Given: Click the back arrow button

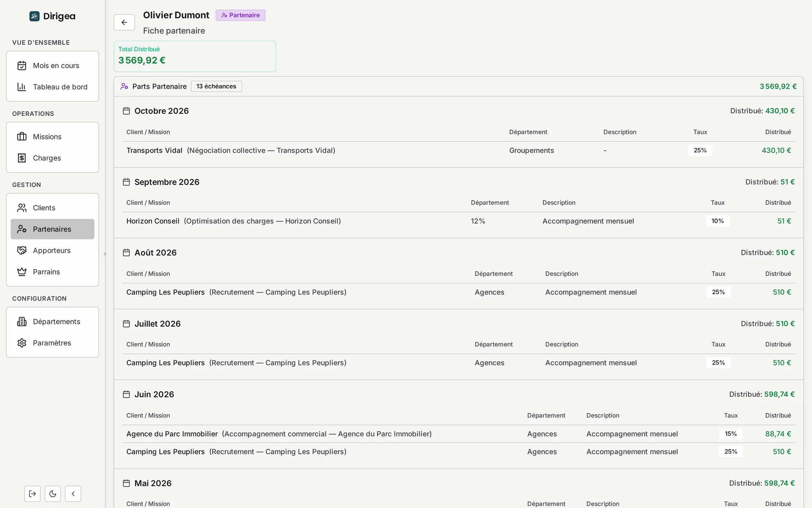Looking at the screenshot, I should click(124, 22).
